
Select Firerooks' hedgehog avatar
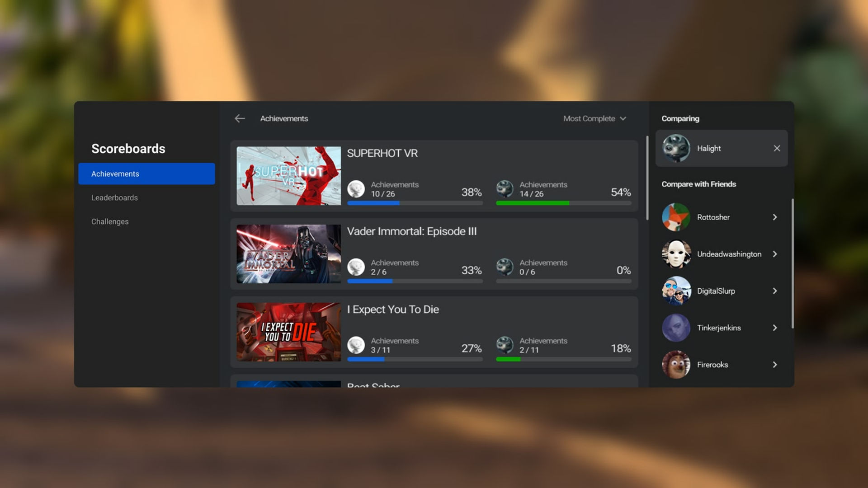click(x=676, y=365)
